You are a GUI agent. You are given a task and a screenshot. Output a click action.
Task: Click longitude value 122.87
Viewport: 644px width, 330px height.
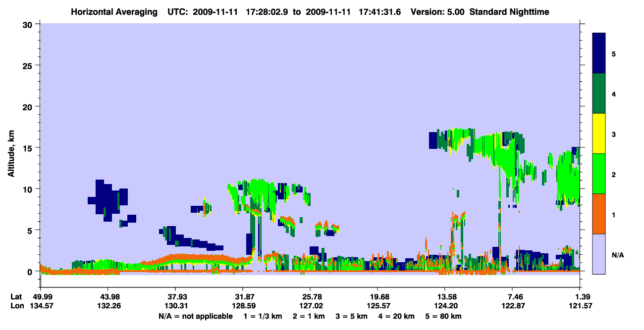pos(513,306)
